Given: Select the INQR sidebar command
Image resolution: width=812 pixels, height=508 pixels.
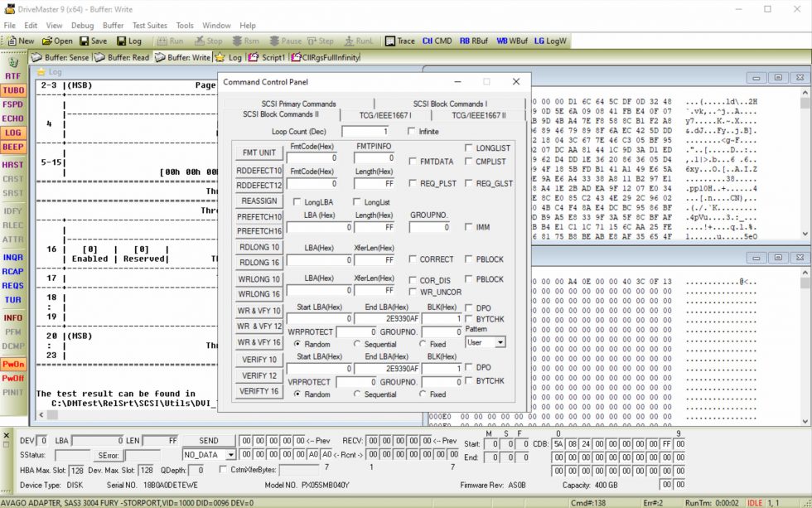Looking at the screenshot, I should 13,257.
